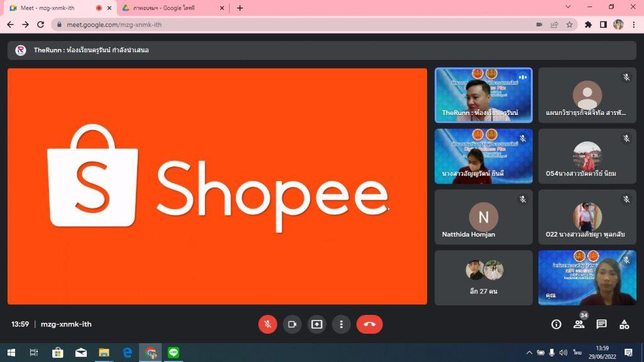Click the battery tray icon
Screen dimensions: 644x362
coord(541,353)
